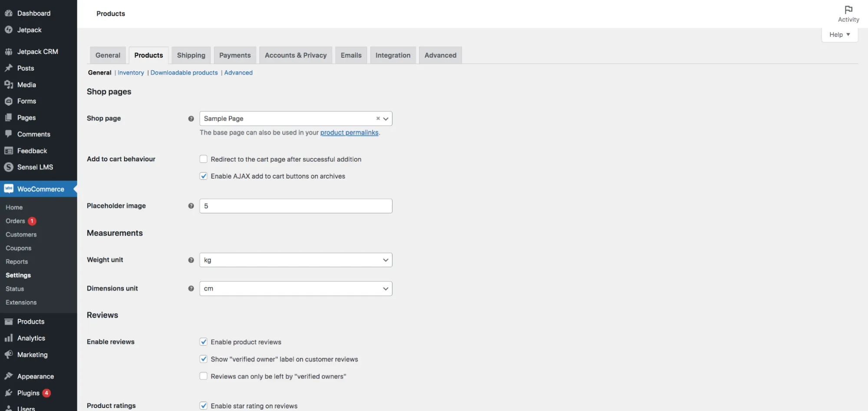Clear the Sample Page shop selection
Viewport: 868px width, 411px height.
coord(377,119)
